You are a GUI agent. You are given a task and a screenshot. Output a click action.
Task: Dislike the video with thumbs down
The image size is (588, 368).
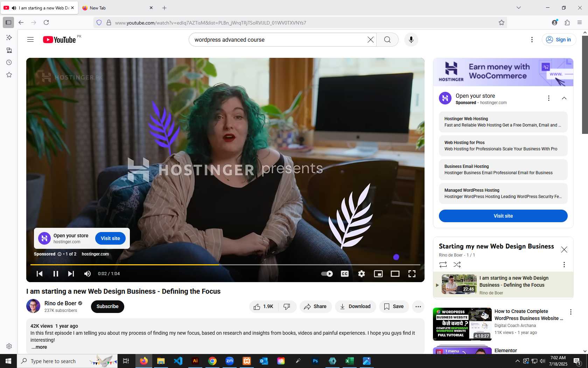(287, 307)
